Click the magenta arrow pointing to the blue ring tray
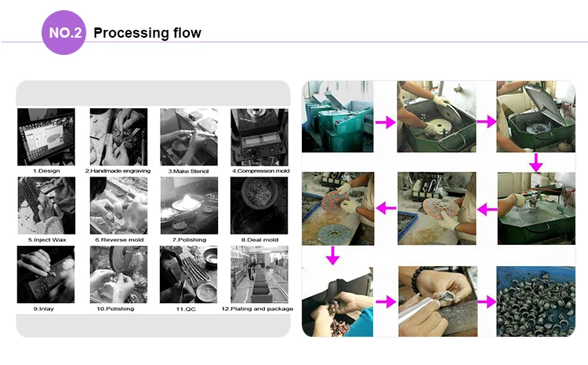588x365 pixels. tap(487, 301)
